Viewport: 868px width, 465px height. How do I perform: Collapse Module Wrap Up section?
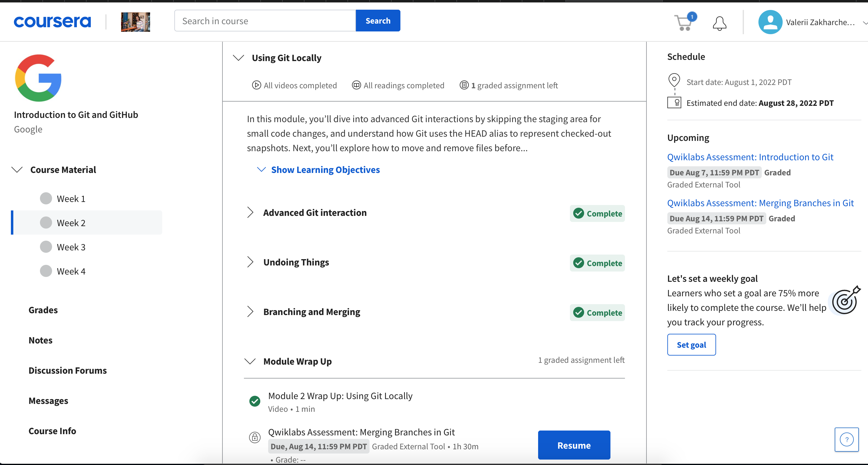point(250,361)
